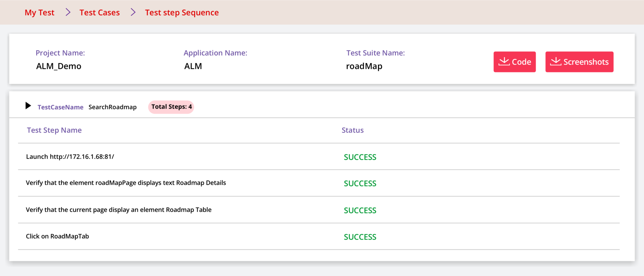Click the chevron after Test Cases breadcrumb
This screenshot has width=644, height=276.
coord(133,12)
